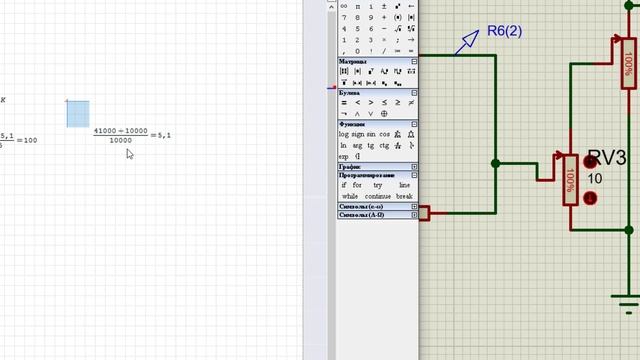This screenshot has width=640, height=360.
Task: Insert a line block
Action: click(404, 185)
